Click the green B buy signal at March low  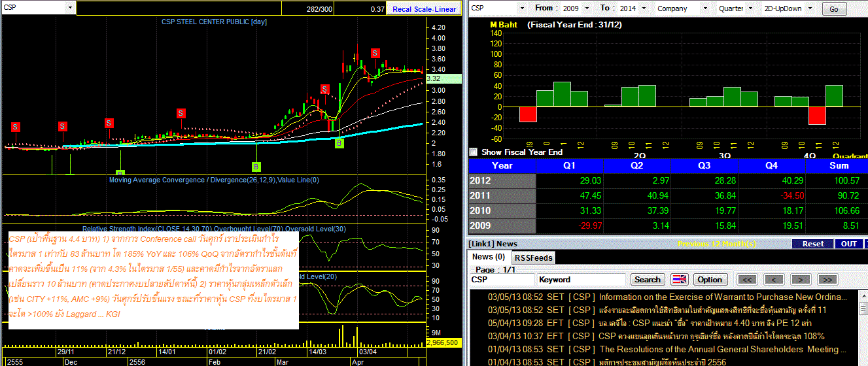tap(339, 142)
